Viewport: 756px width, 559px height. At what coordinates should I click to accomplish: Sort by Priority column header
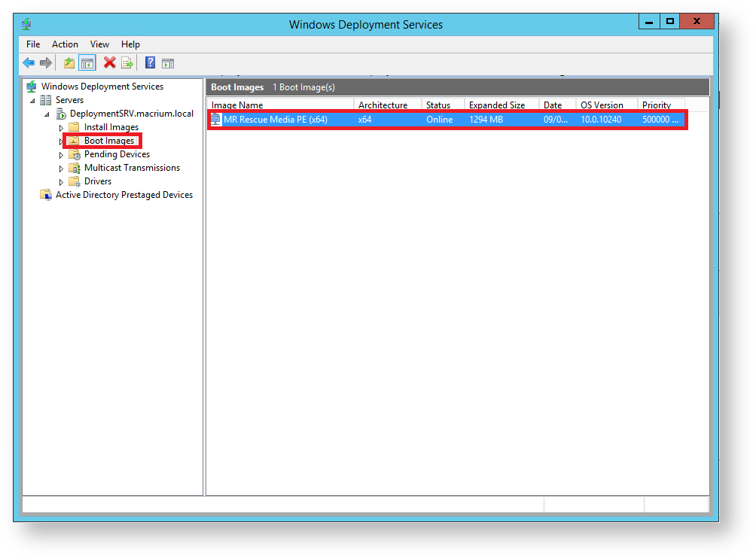click(661, 105)
